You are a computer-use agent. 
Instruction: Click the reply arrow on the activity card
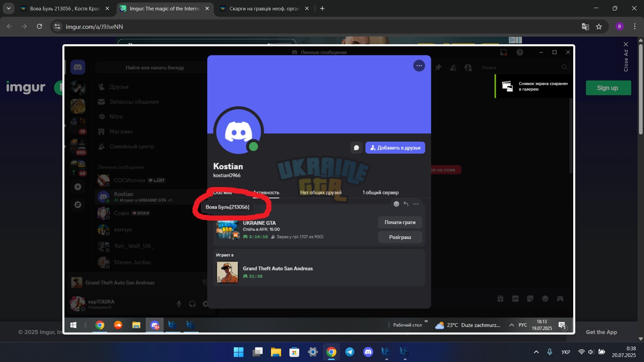[x=406, y=204]
